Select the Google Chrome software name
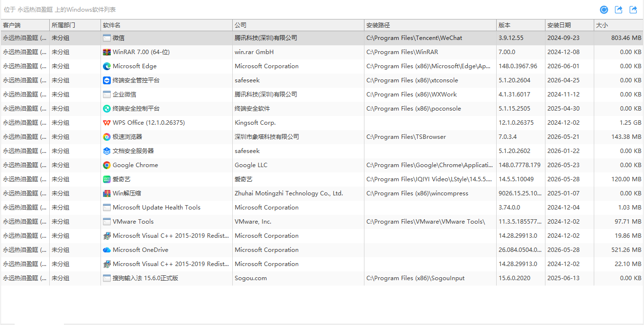This screenshot has height=325, width=644. click(135, 165)
